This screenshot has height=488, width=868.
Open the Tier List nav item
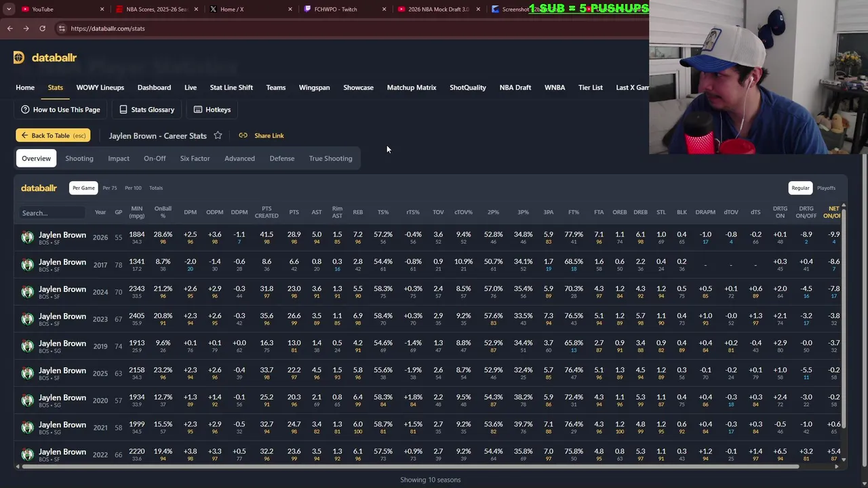point(591,87)
